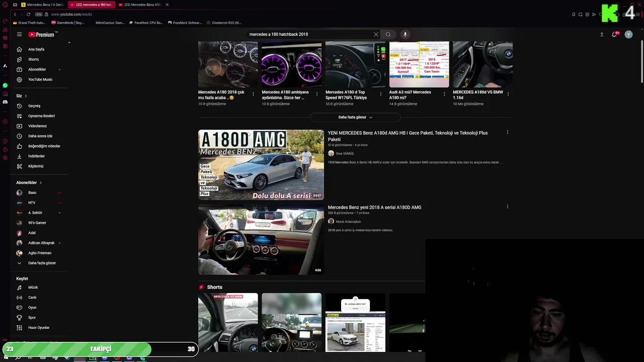Open the upload/create video icon
The width and height of the screenshot is (644, 362).
point(602,34)
